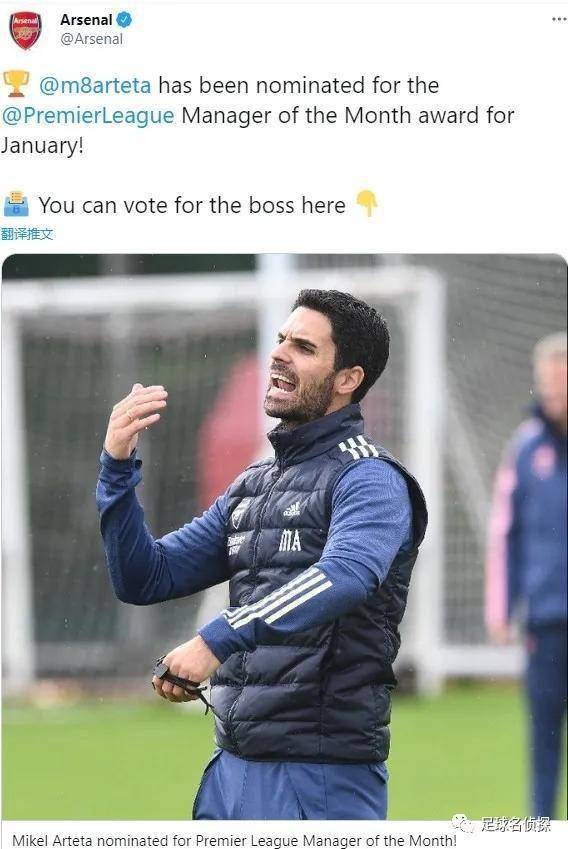Image resolution: width=568 pixels, height=849 pixels.
Task: Open the @PremierLeague mention link
Action: click(x=88, y=116)
